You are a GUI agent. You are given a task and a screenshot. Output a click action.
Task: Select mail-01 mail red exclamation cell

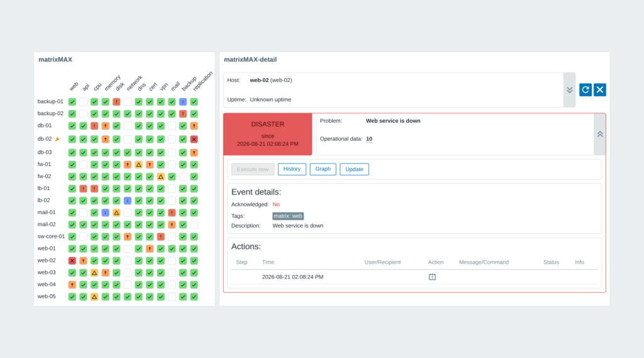coord(172,213)
